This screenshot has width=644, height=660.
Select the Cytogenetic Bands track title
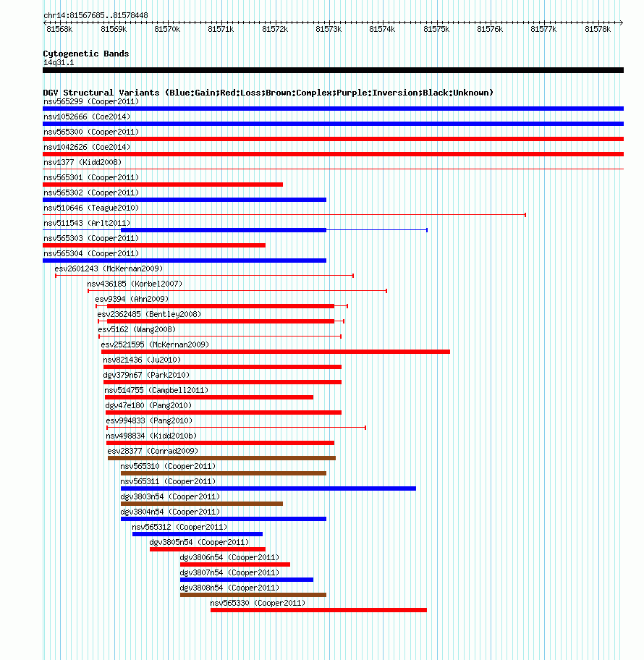(x=86, y=54)
